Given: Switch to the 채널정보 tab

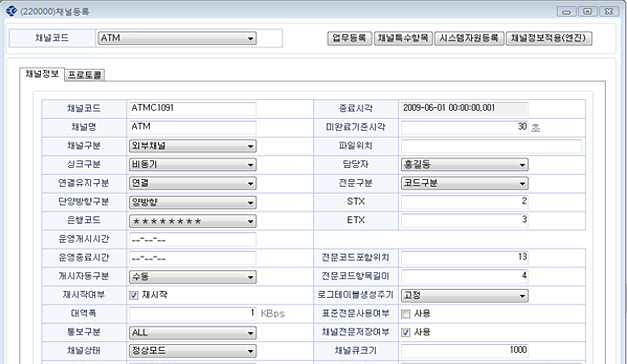Looking at the screenshot, I should [42, 74].
